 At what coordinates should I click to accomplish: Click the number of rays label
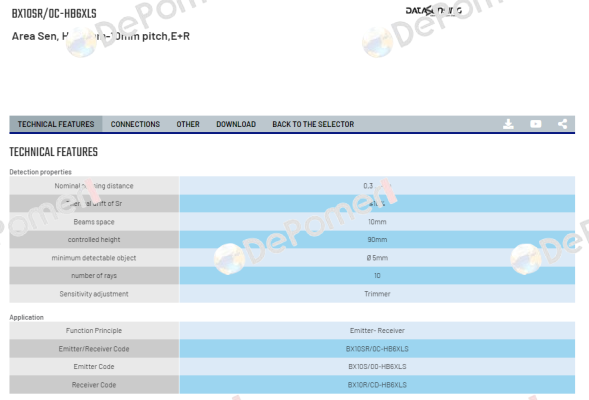coord(94,276)
